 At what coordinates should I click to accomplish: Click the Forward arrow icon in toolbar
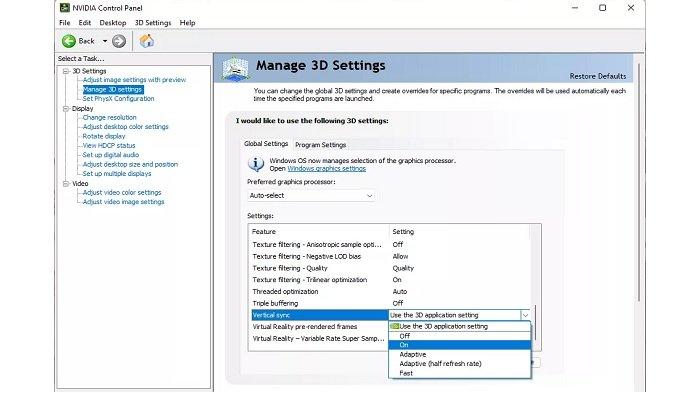click(x=119, y=41)
